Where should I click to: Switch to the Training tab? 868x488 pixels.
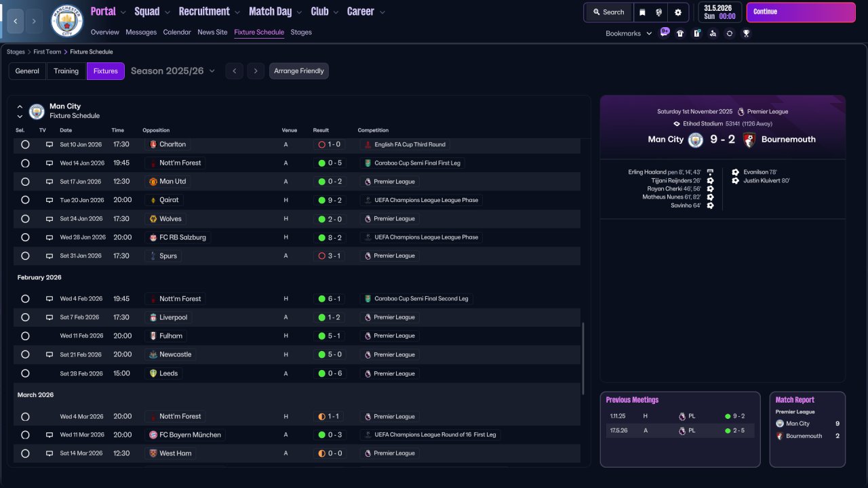click(66, 71)
